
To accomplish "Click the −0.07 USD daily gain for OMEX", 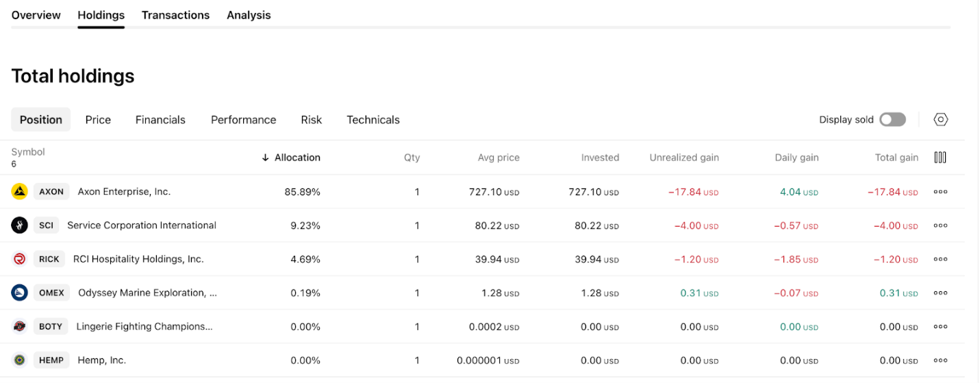I will click(796, 293).
